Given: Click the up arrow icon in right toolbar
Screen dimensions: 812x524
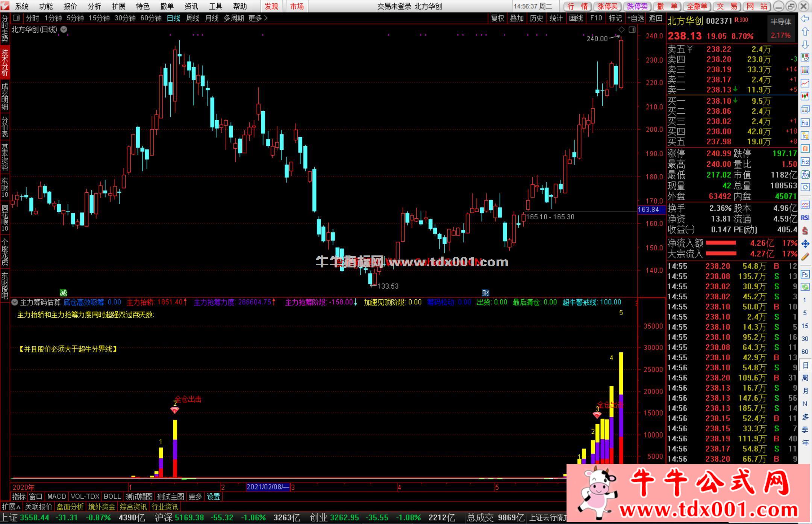Looking at the screenshot, I should (x=805, y=32).
